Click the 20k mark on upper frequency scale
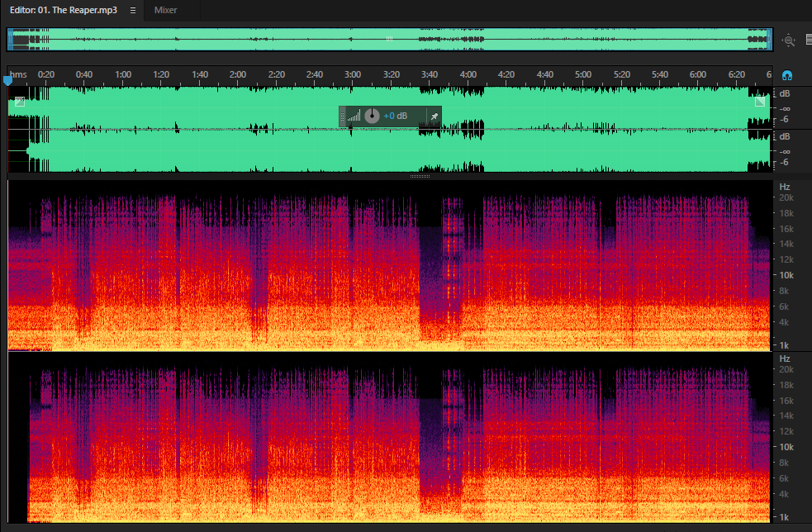Screen dimensions: 812x532 [x=786, y=198]
